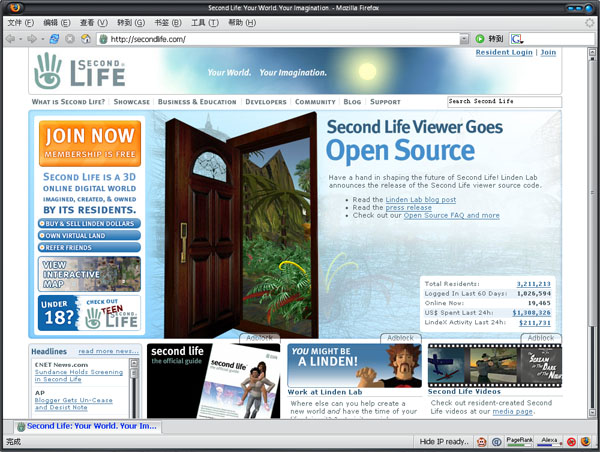The image size is (600, 452).
Task: Click the PageRank bar in status bar
Action: [x=519, y=441]
